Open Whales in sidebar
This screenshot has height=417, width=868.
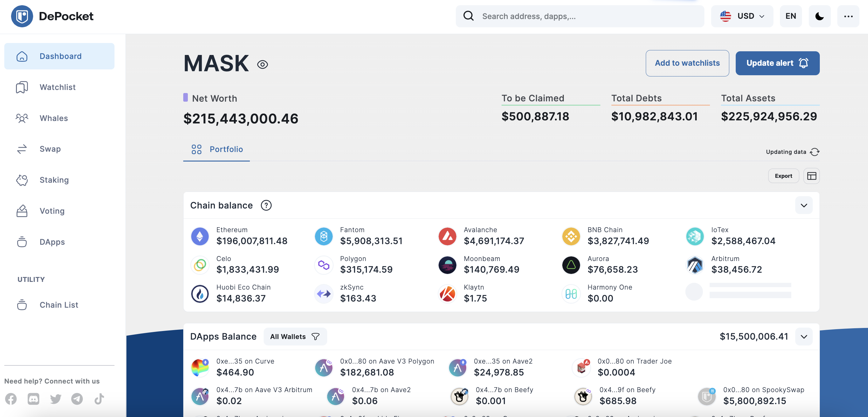[59, 118]
